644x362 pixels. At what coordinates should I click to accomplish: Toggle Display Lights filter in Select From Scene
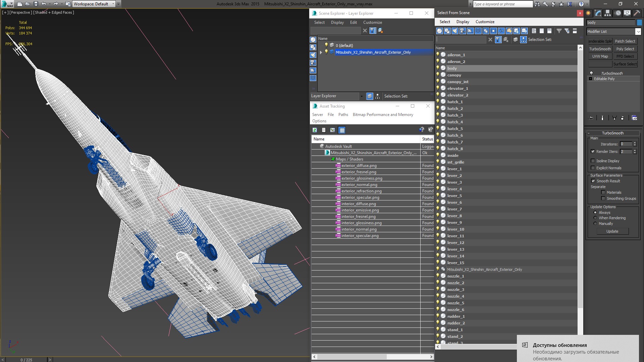455,31
